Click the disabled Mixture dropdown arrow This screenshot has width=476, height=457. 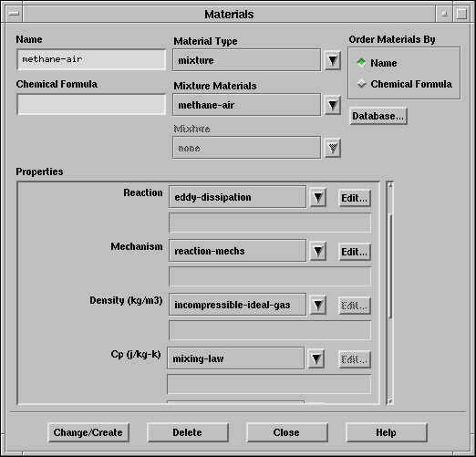pyautogui.click(x=333, y=149)
